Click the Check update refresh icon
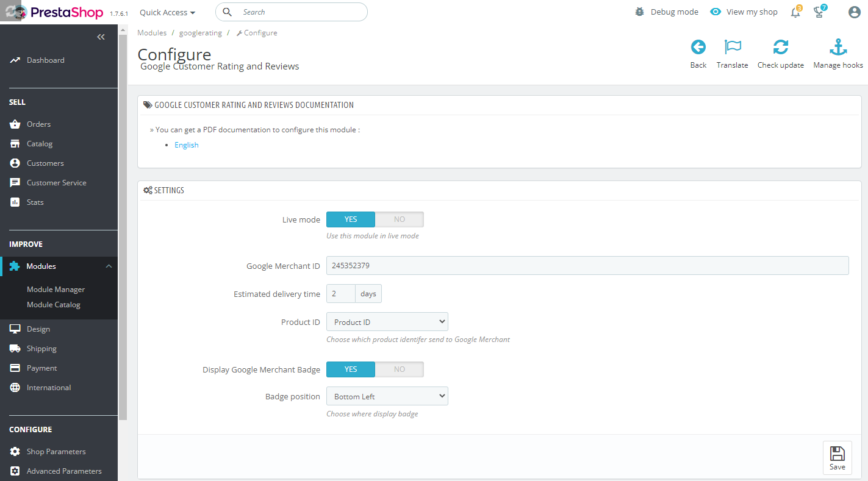This screenshot has height=481, width=868. (x=780, y=47)
